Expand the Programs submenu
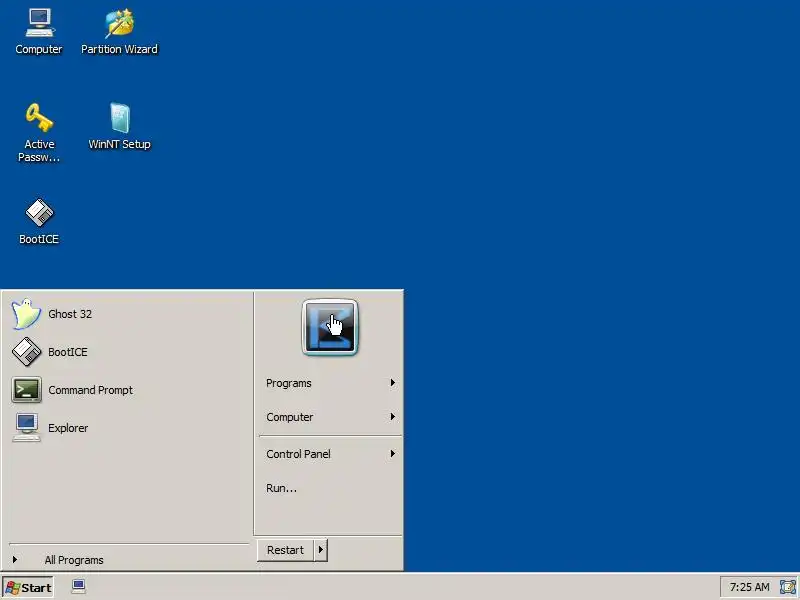 point(330,383)
